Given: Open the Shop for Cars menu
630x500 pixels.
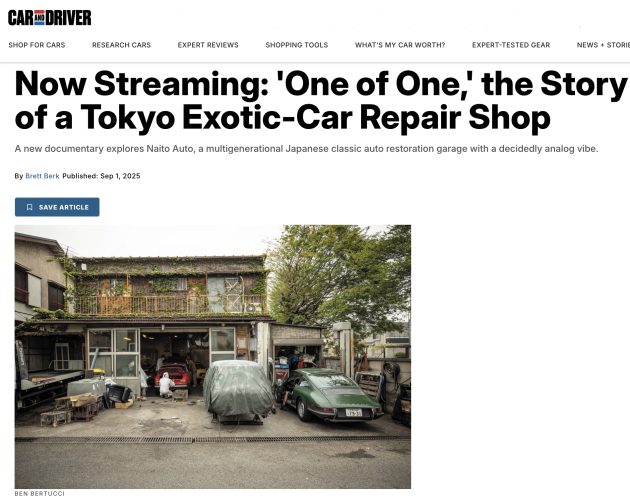Looking at the screenshot, I should [37, 45].
